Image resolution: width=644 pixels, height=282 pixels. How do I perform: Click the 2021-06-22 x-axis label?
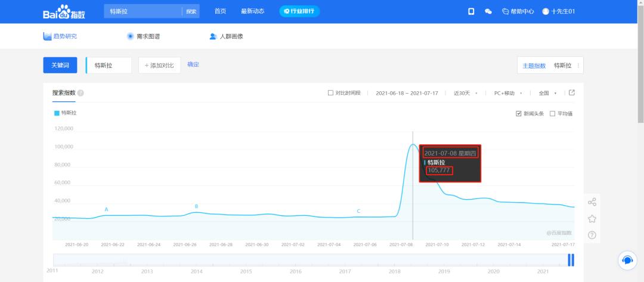(x=113, y=244)
